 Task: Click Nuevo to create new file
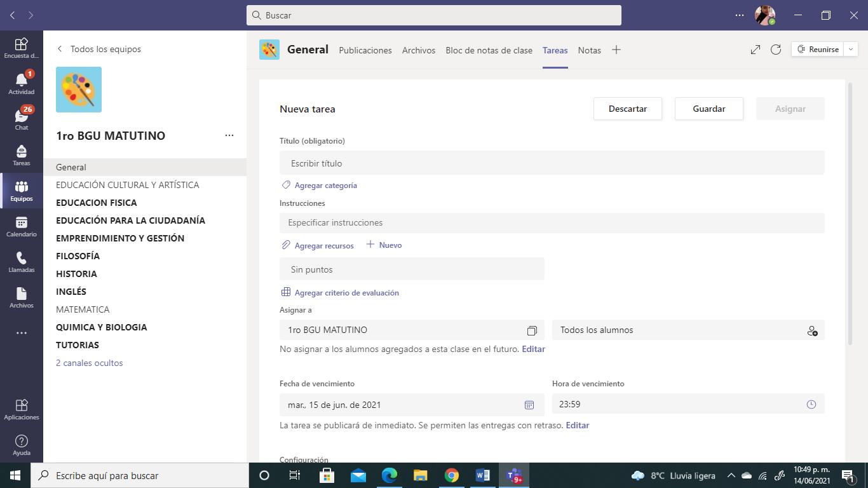(x=384, y=245)
